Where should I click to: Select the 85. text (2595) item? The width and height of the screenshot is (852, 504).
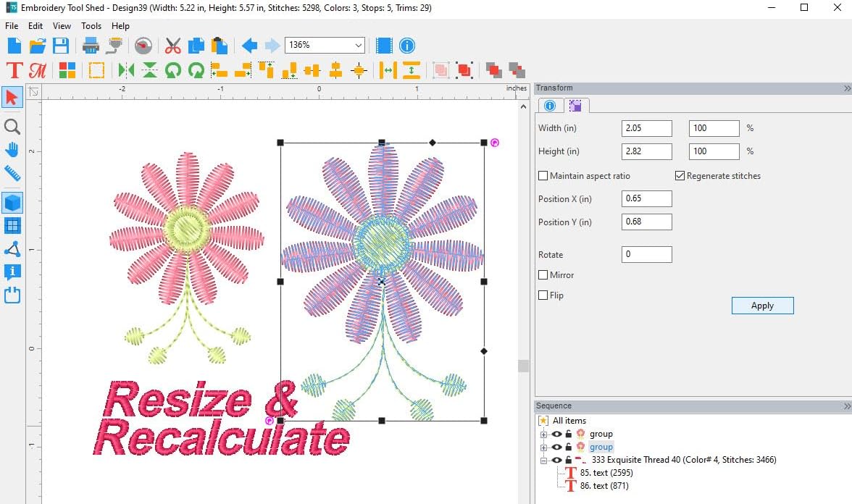pos(604,473)
